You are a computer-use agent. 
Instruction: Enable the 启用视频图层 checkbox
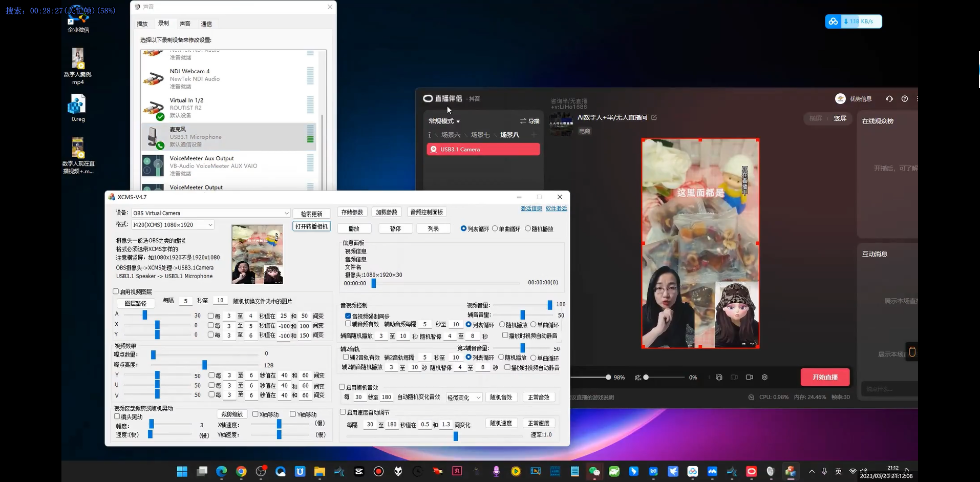[x=116, y=291]
